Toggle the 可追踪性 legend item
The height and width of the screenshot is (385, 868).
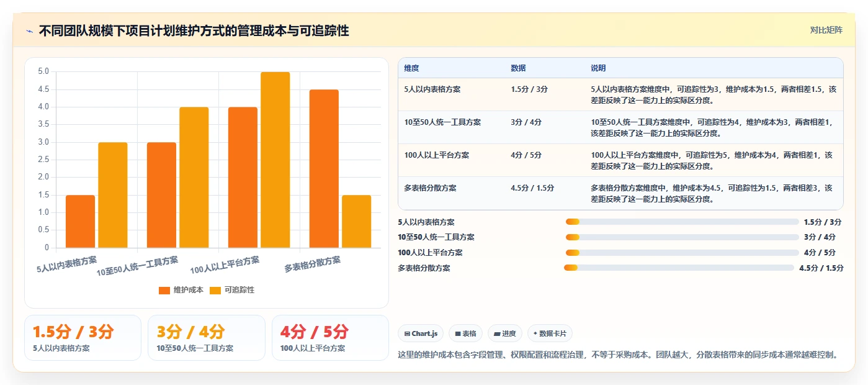click(x=232, y=290)
